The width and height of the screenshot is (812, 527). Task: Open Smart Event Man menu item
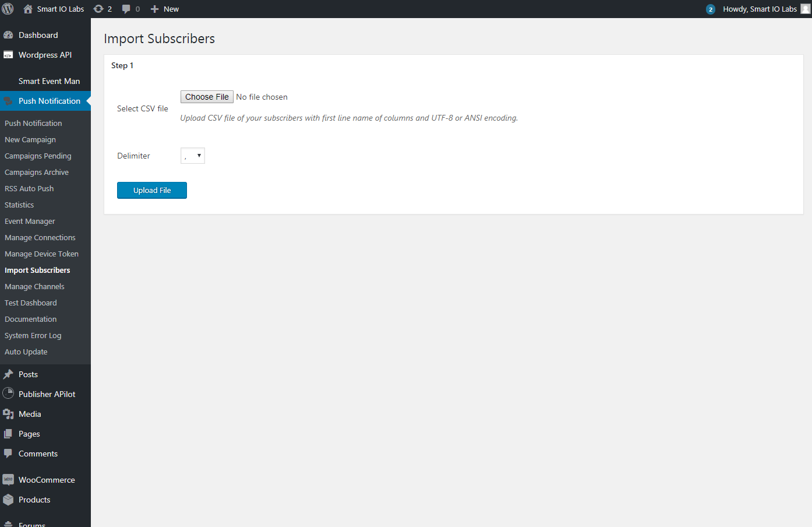click(45, 81)
